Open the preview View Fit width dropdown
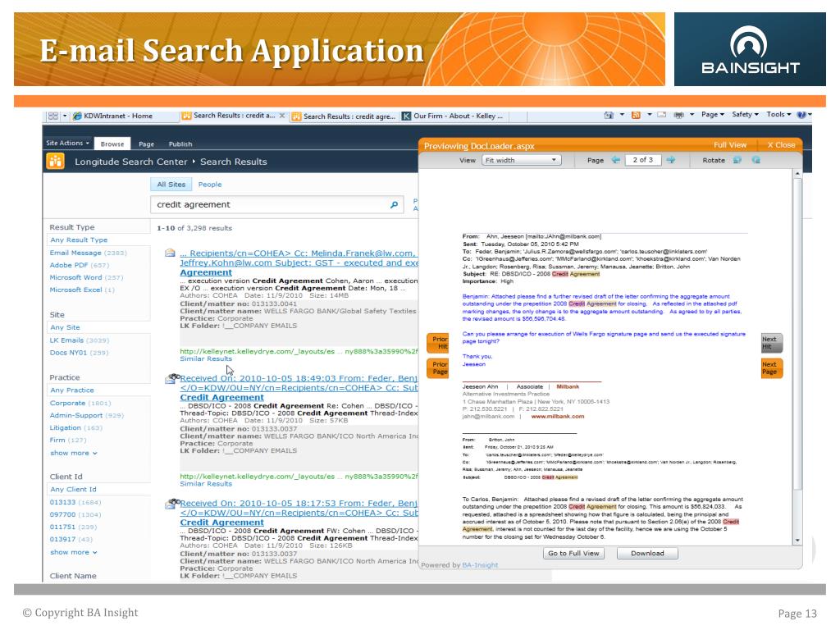This screenshot has height=630, width=840. (x=521, y=160)
